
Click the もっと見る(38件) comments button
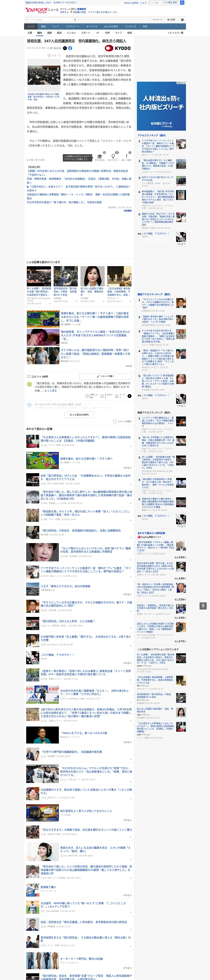coord(79,415)
